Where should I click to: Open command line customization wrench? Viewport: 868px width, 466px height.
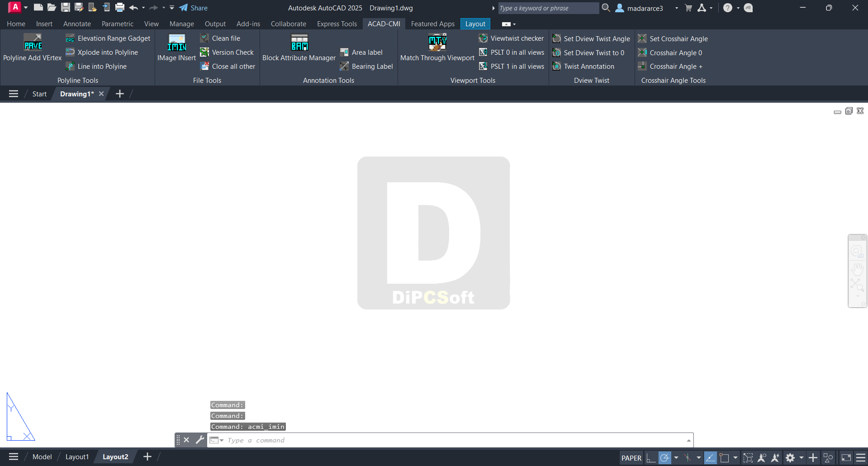(199, 440)
